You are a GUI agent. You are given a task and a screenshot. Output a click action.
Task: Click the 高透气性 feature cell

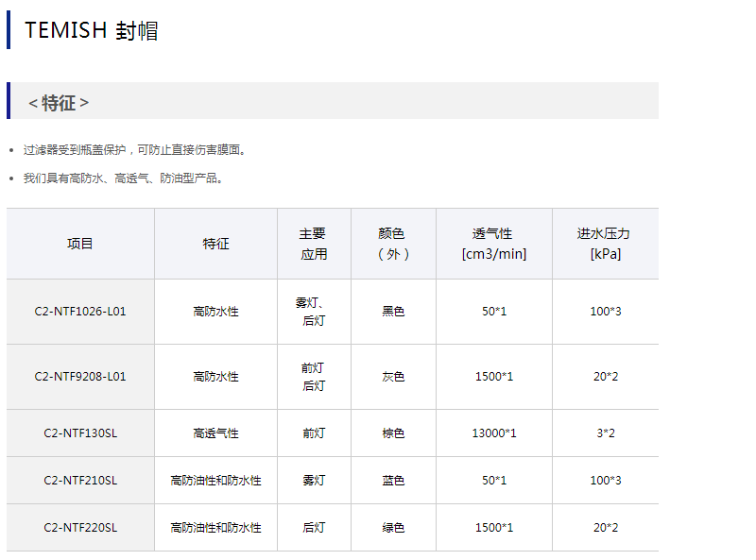click(215, 433)
